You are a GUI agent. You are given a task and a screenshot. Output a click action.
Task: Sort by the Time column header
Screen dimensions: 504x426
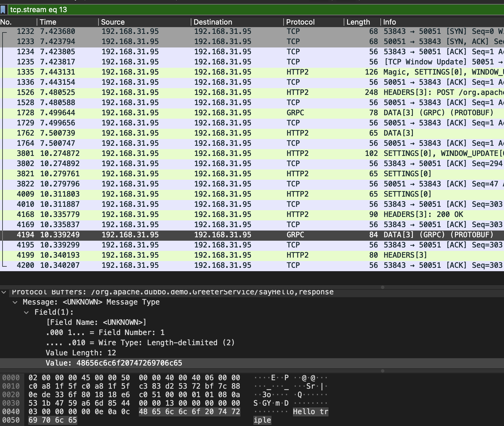click(67, 22)
